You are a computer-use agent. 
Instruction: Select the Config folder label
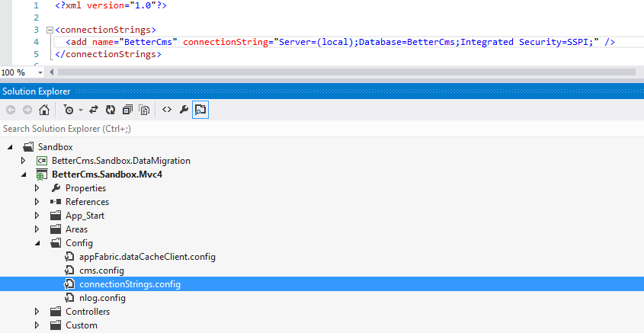[x=78, y=243]
